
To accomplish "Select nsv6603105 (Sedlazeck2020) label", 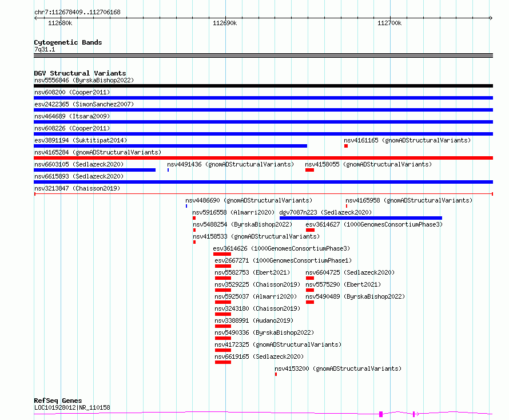I will click(x=79, y=164).
